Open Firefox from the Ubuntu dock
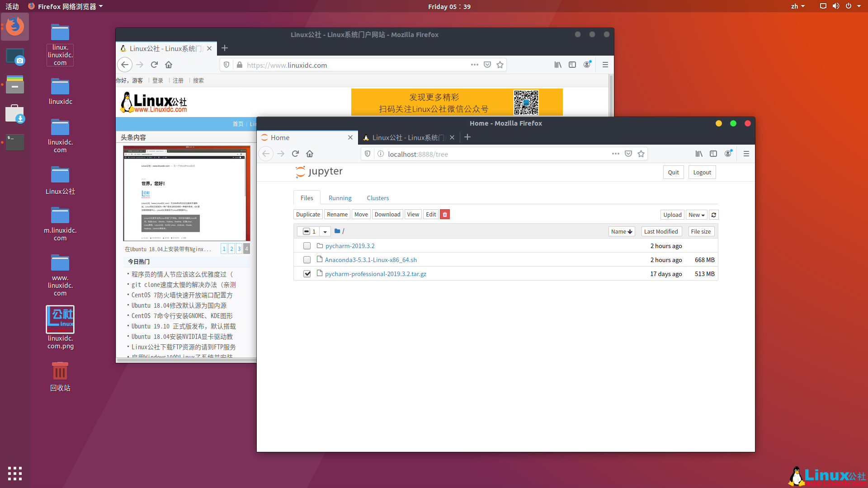The image size is (868, 488). [15, 27]
